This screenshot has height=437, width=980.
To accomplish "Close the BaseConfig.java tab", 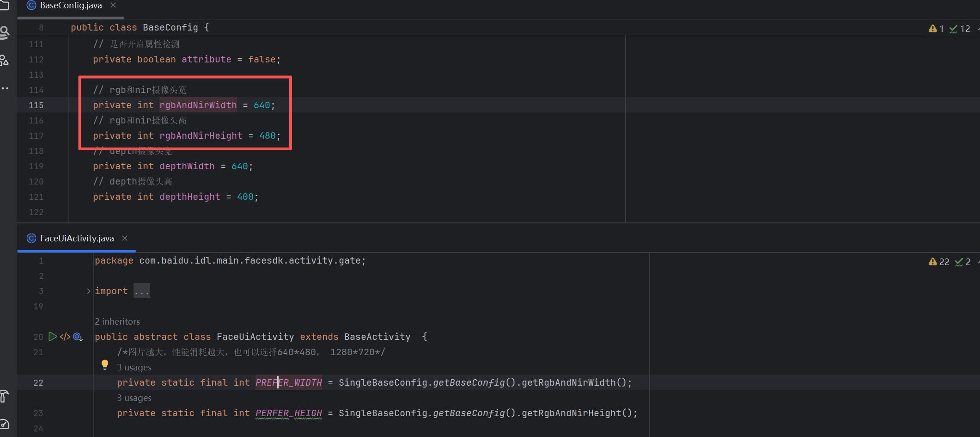I will click(113, 5).
